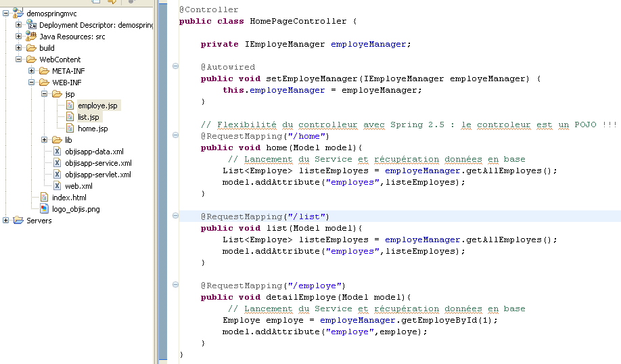Select logo_objis.png file name
The height and width of the screenshot is (364, 621).
tap(76, 209)
